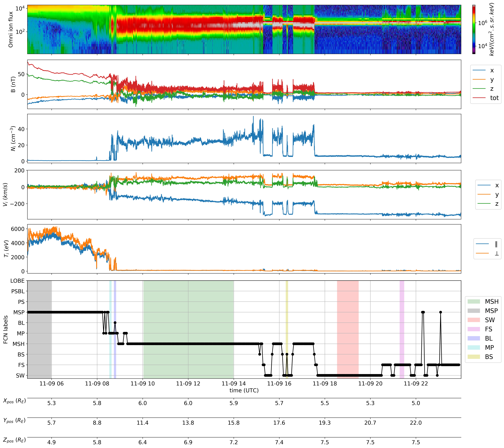The image size is (504, 448).
Task: Click the '11-09 20' time tick label
Action: [x=370, y=384]
